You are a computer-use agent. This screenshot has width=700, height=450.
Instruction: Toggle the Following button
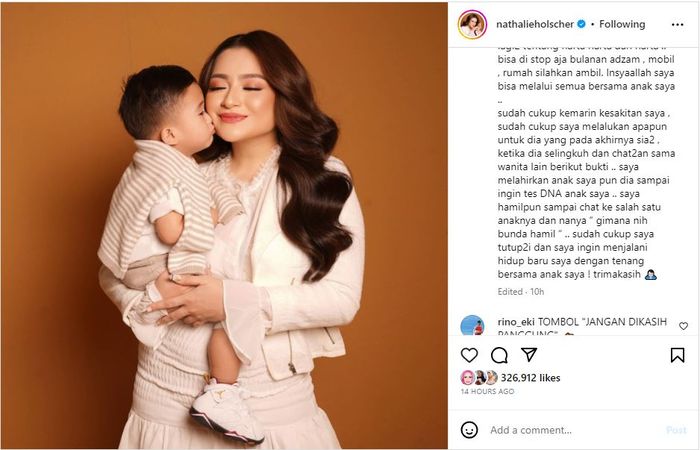(622, 24)
